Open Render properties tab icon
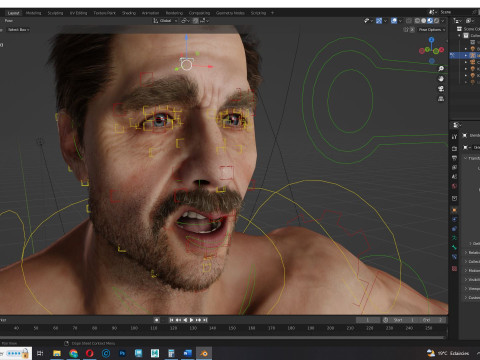This screenshot has width=480, height=360. [454, 148]
